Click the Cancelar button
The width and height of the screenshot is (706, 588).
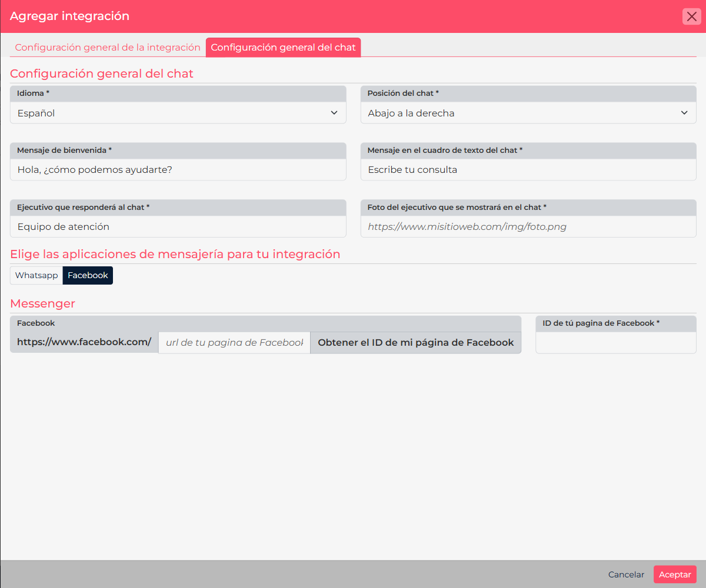(626, 575)
